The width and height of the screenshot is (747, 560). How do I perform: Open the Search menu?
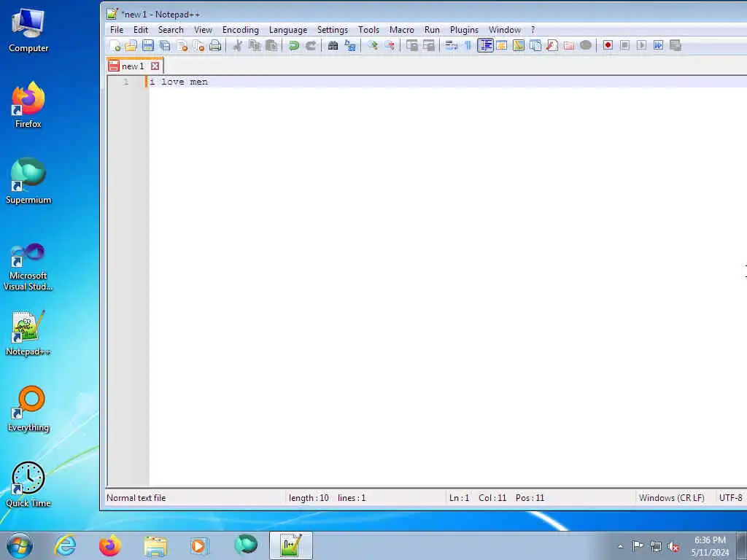(171, 30)
